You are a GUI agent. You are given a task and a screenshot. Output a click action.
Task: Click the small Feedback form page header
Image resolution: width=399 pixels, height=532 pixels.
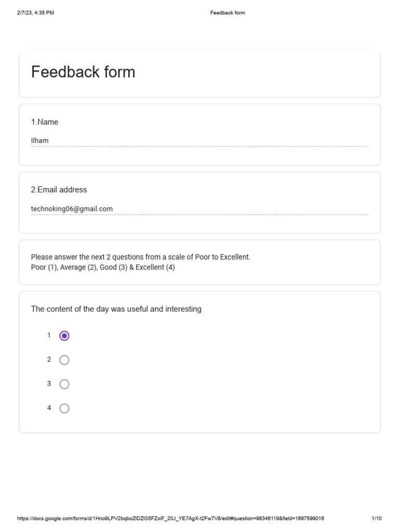(x=228, y=13)
